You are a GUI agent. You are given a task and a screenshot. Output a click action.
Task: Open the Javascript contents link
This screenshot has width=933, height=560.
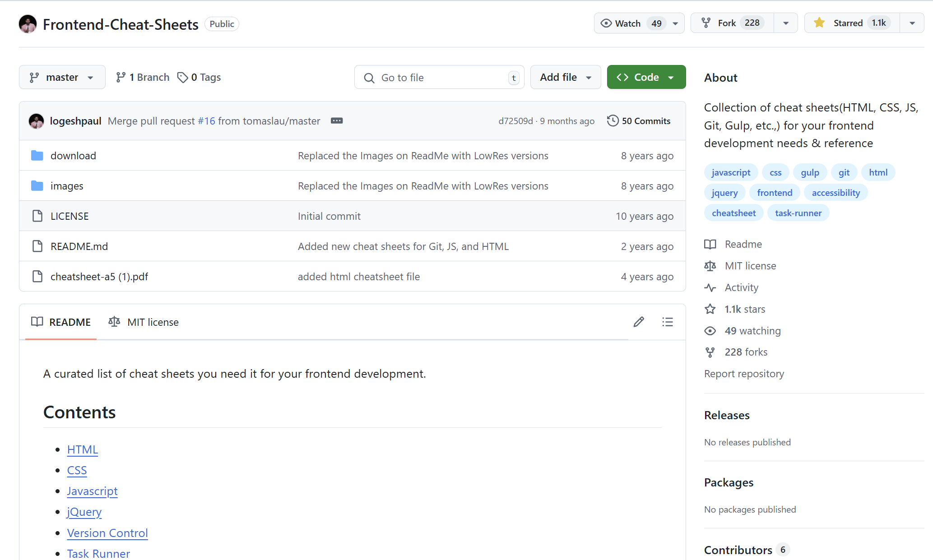tap(92, 491)
